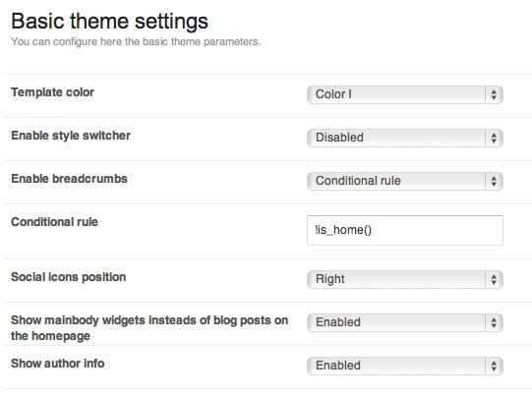Viewport: 532px width, 397px height.
Task: Click up-down arrows icon of style switcher select
Action: 494,138
